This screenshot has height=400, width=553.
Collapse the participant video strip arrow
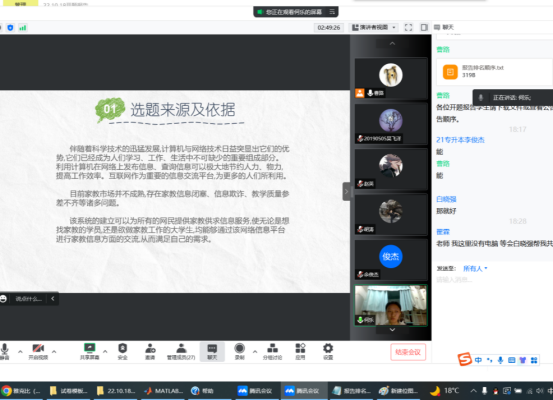point(346,192)
